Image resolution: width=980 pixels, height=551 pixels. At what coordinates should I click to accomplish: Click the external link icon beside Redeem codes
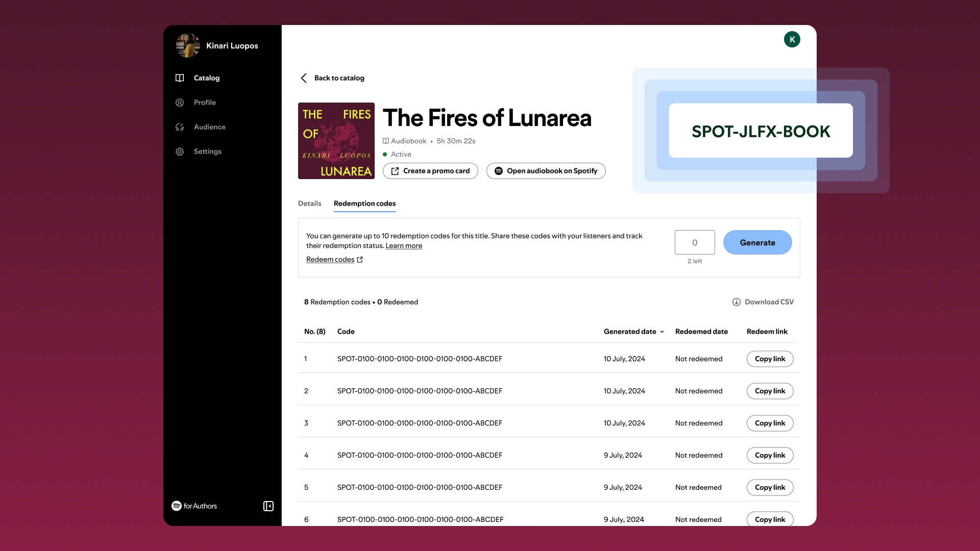tap(359, 260)
